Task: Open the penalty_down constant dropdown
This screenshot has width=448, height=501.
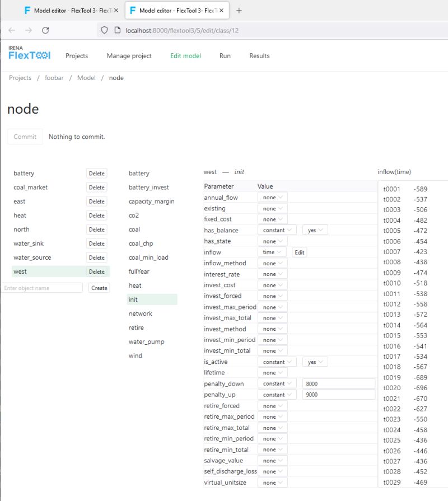Action: point(277,383)
